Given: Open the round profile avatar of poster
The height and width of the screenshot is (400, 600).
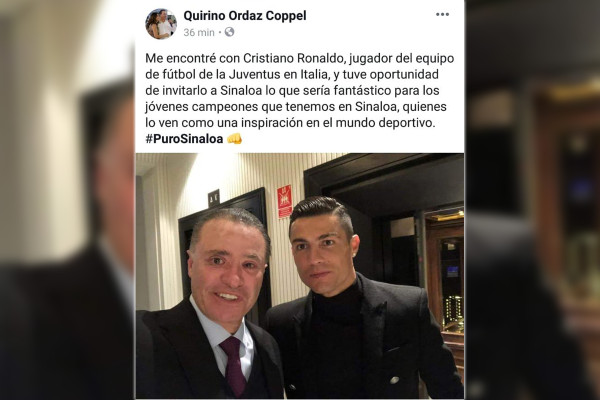Looking at the screenshot, I should 161,24.
